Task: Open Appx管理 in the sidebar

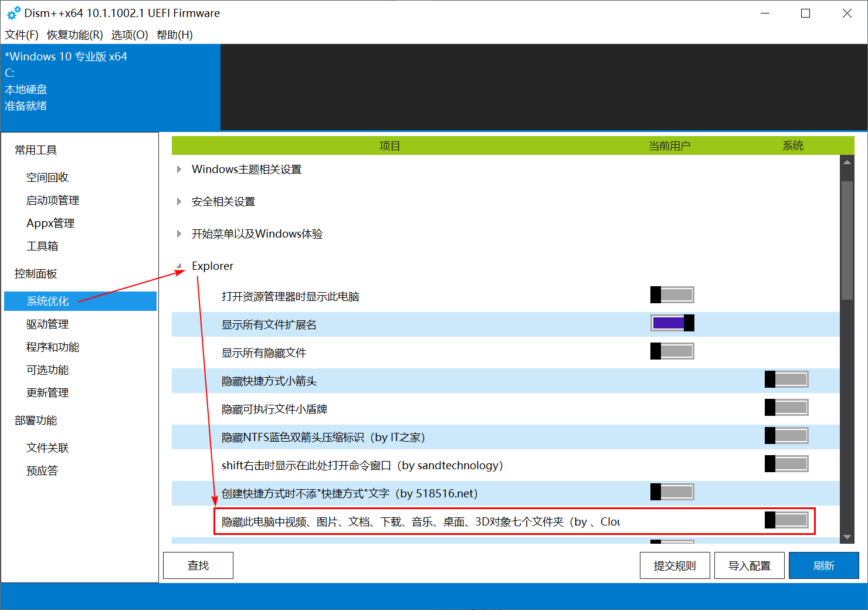Action: pos(50,223)
